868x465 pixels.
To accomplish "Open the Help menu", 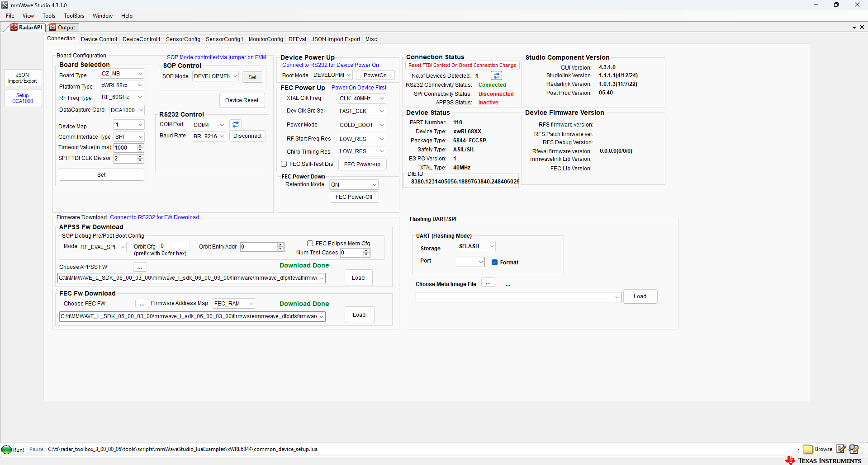I will pos(127,16).
